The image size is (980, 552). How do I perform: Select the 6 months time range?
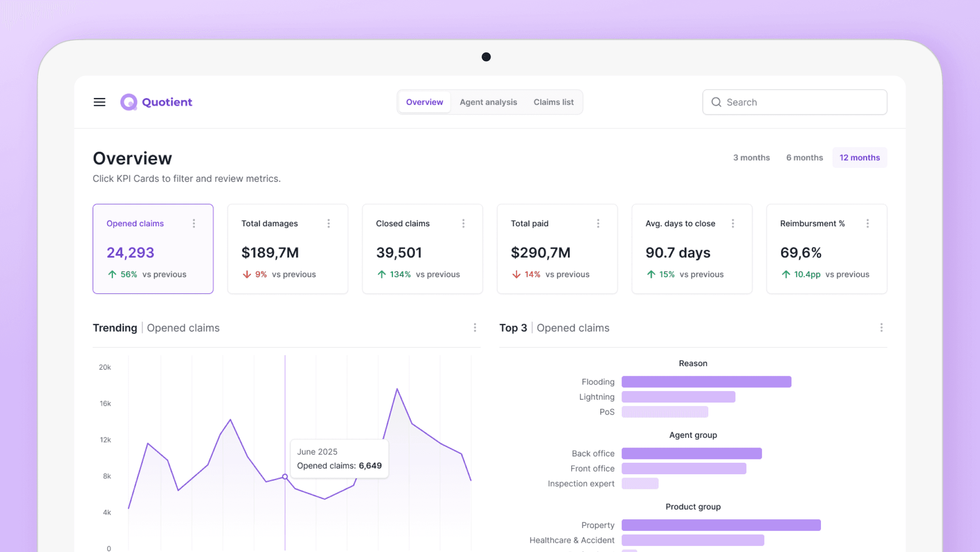[804, 158]
